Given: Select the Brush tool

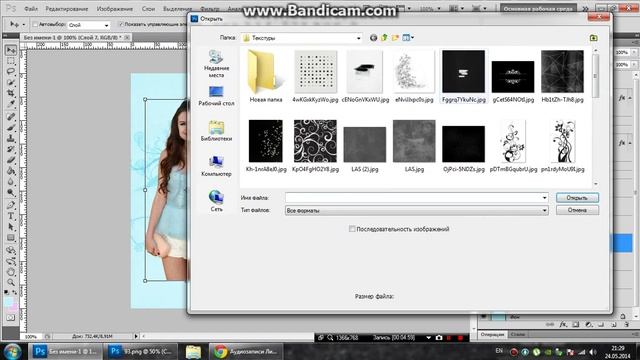Looking at the screenshot, I should (11, 128).
